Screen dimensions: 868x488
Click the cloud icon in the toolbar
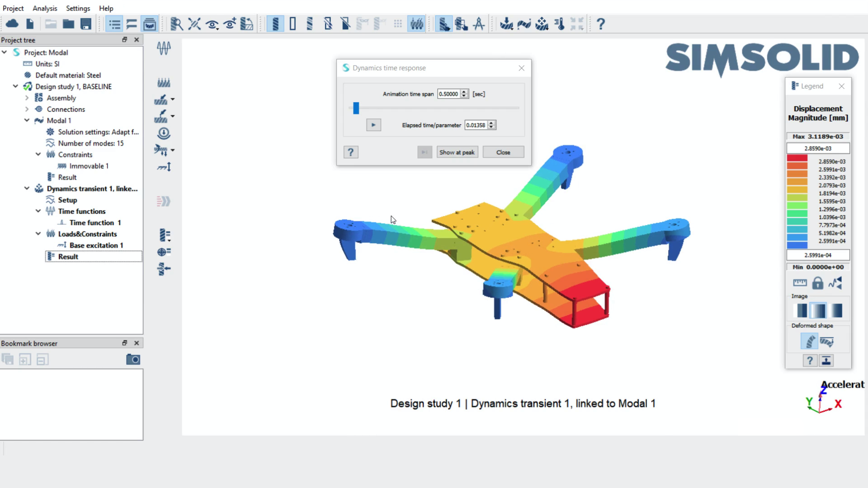pyautogui.click(x=12, y=24)
